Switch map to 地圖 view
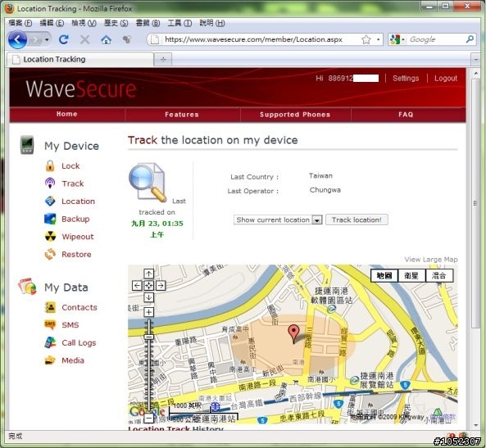 384,275
